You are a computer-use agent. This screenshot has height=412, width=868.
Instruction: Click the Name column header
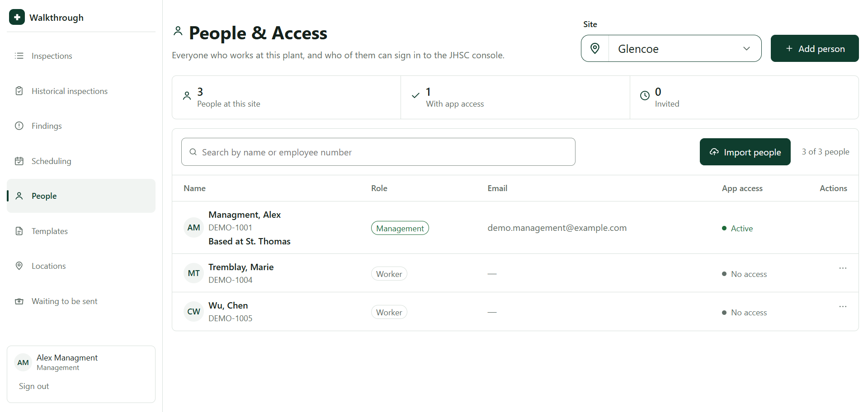click(194, 188)
